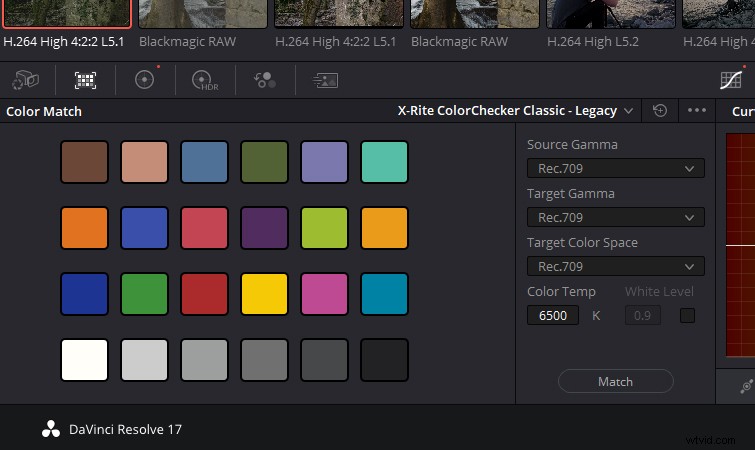Image resolution: width=755 pixels, height=450 pixels.
Task: Click the green swatch in third row
Action: (x=144, y=294)
